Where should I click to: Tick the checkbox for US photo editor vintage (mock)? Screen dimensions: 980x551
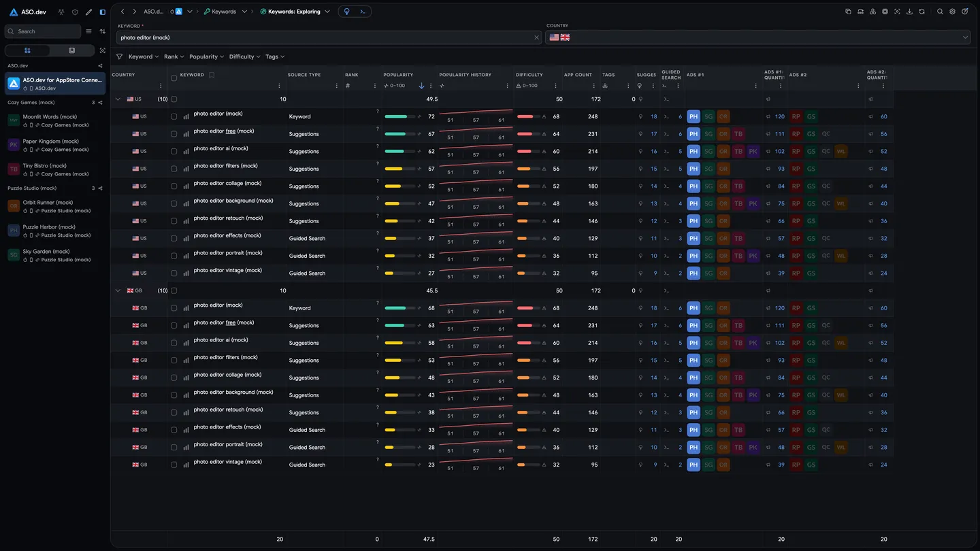tap(174, 273)
